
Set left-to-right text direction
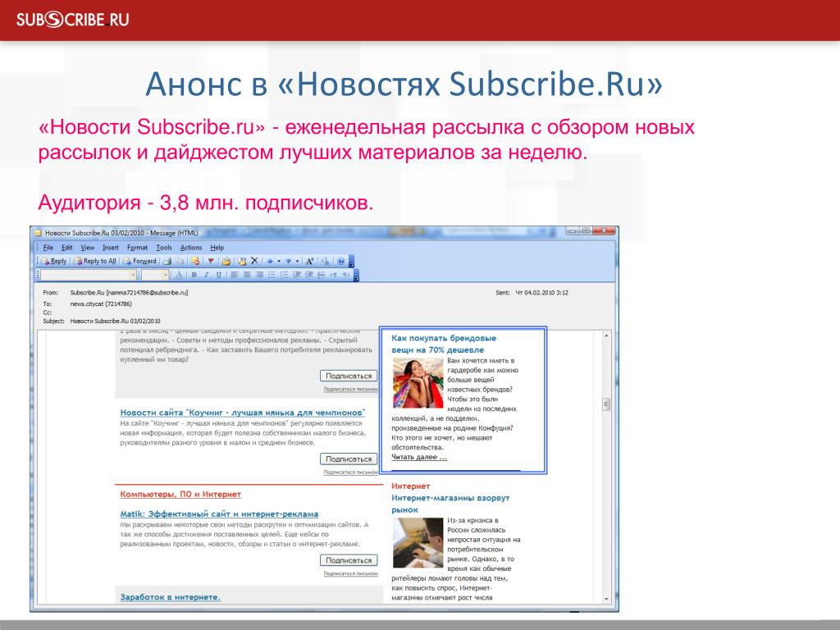coord(334,275)
